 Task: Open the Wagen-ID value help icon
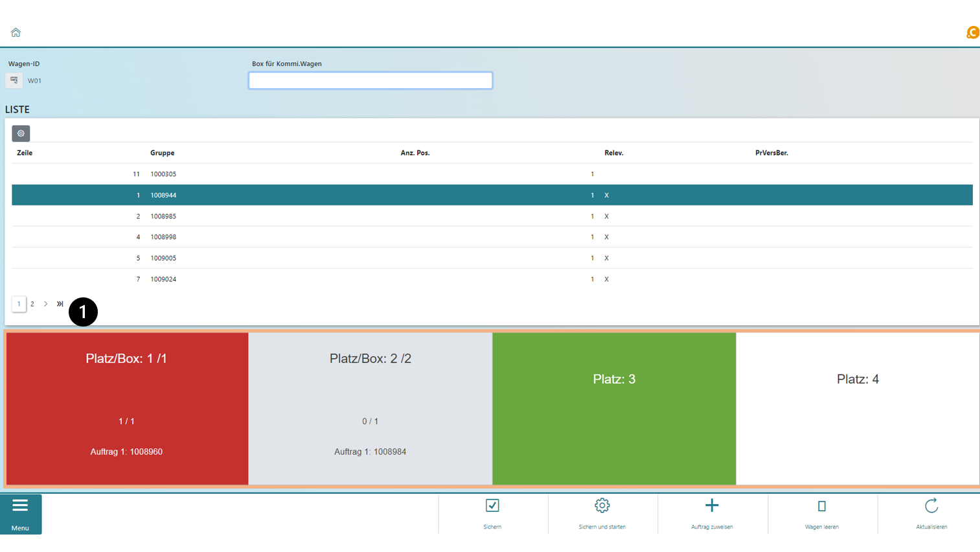point(14,80)
